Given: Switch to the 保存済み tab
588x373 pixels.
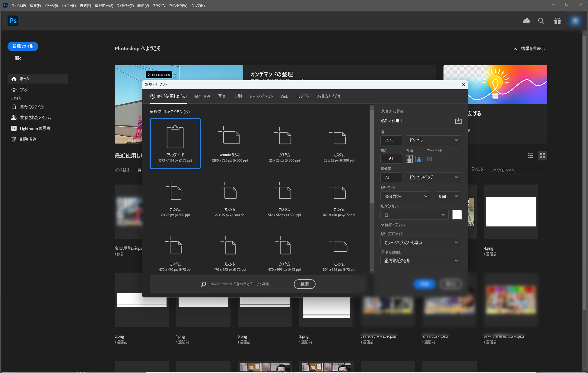Looking at the screenshot, I should point(202,96).
